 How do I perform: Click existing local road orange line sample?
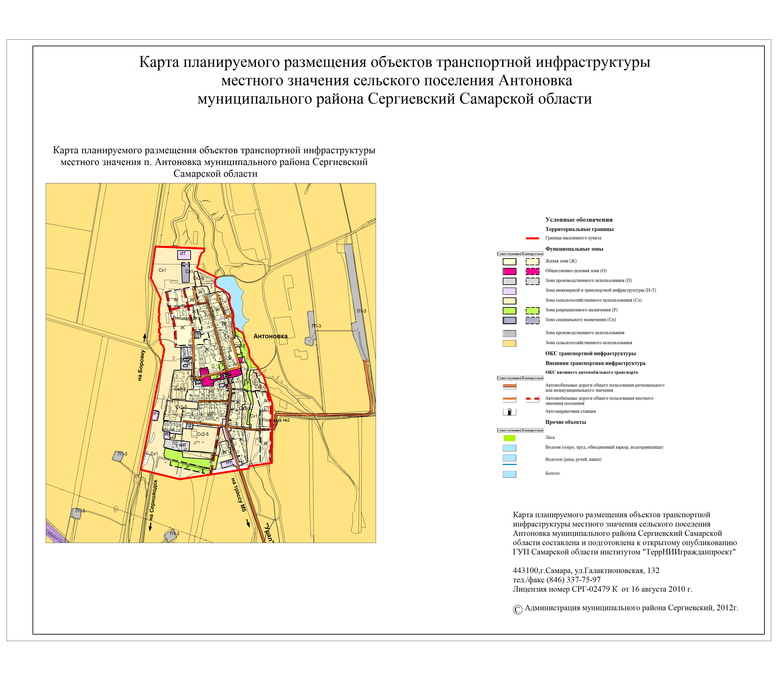(x=509, y=399)
